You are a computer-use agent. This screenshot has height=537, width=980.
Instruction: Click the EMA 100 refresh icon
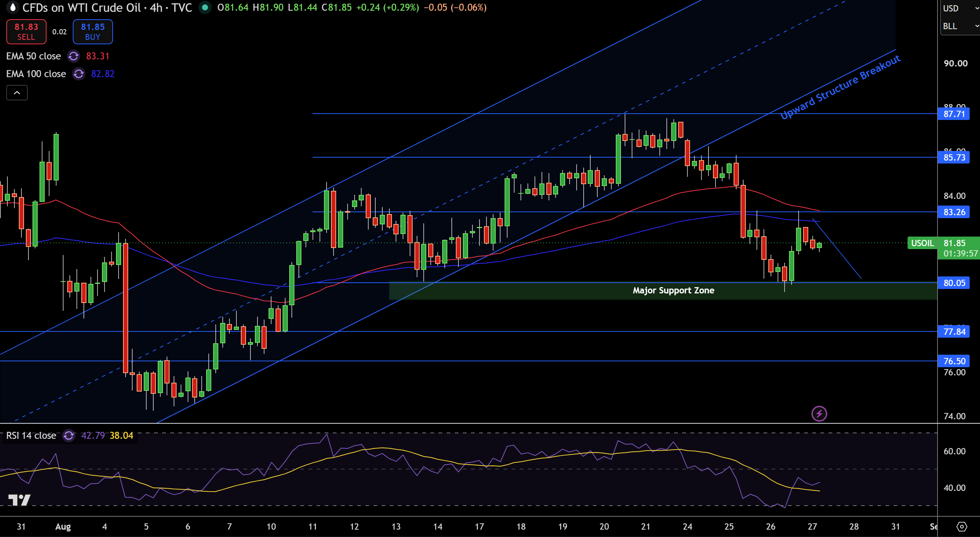78,74
